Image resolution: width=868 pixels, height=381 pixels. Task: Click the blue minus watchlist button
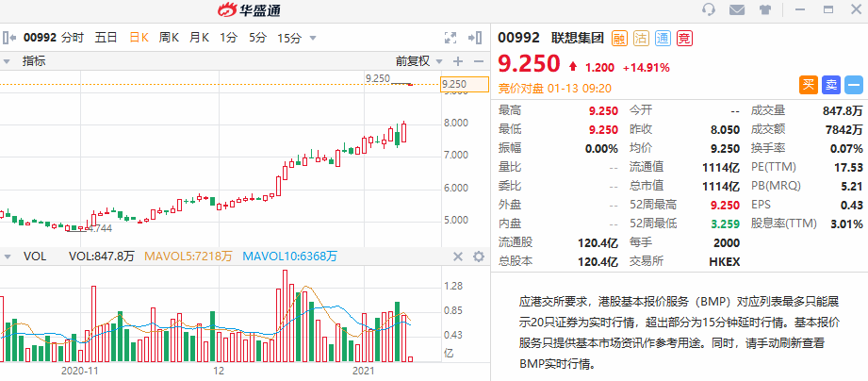[x=854, y=85]
